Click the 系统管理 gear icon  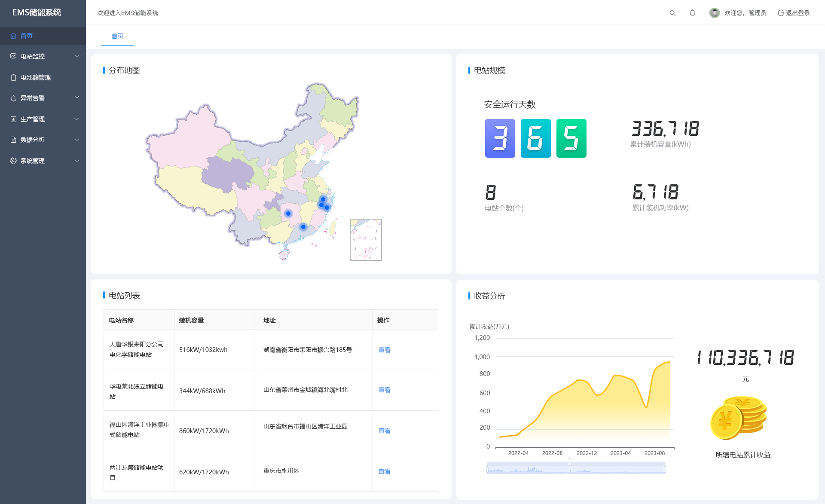click(x=13, y=161)
